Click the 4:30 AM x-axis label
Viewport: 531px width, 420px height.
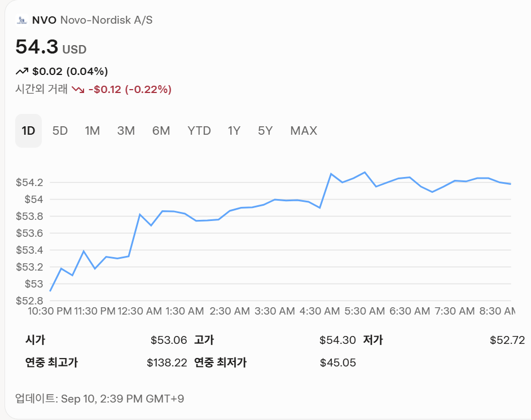[320, 311]
